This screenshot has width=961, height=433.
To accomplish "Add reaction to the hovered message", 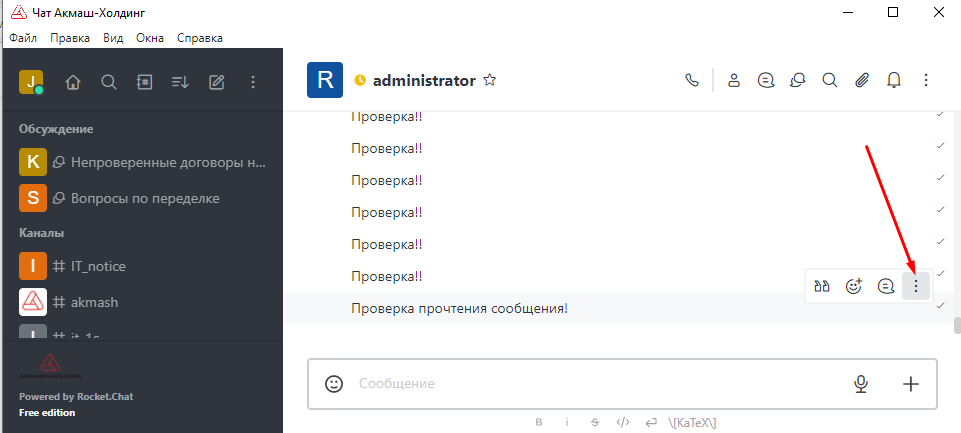I will [x=854, y=286].
